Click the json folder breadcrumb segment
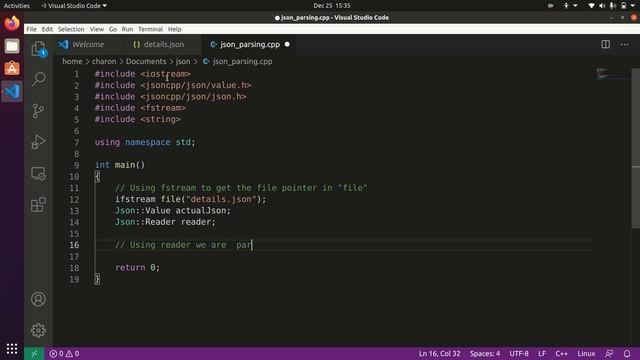The width and height of the screenshot is (640, 360). click(183, 61)
